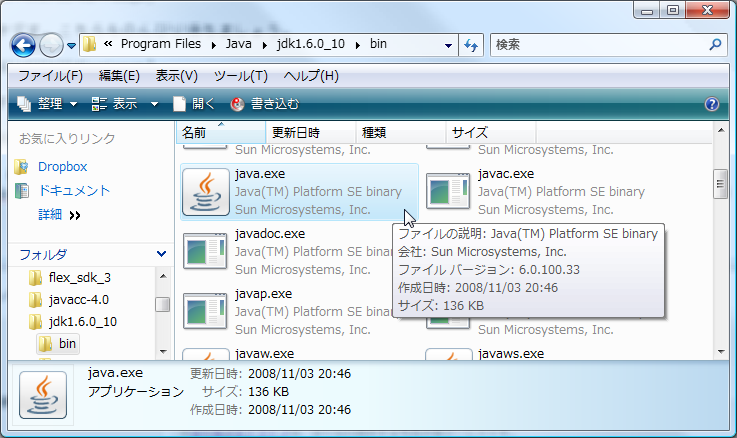737x438 pixels.
Task: Select Java in the address path
Action: point(238,44)
